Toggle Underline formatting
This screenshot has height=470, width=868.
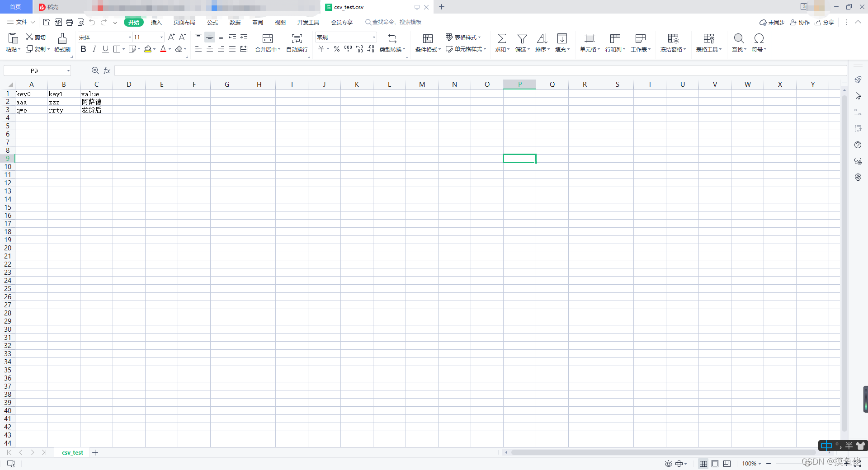point(105,49)
